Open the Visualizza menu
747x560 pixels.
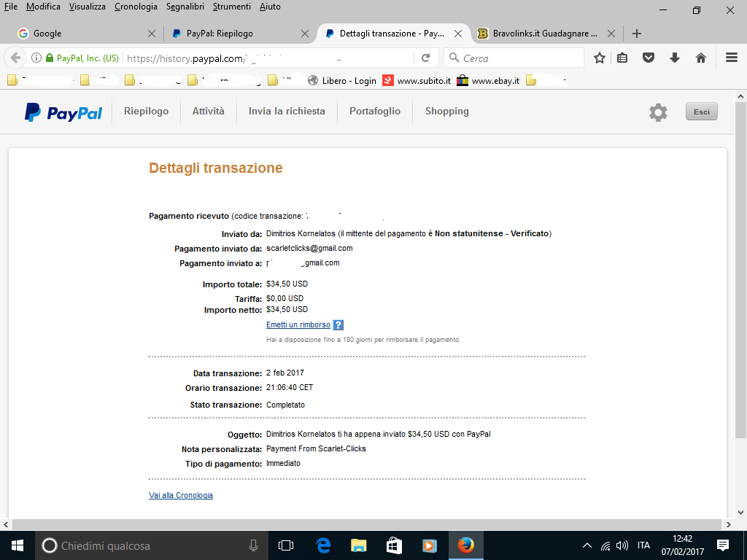click(88, 7)
